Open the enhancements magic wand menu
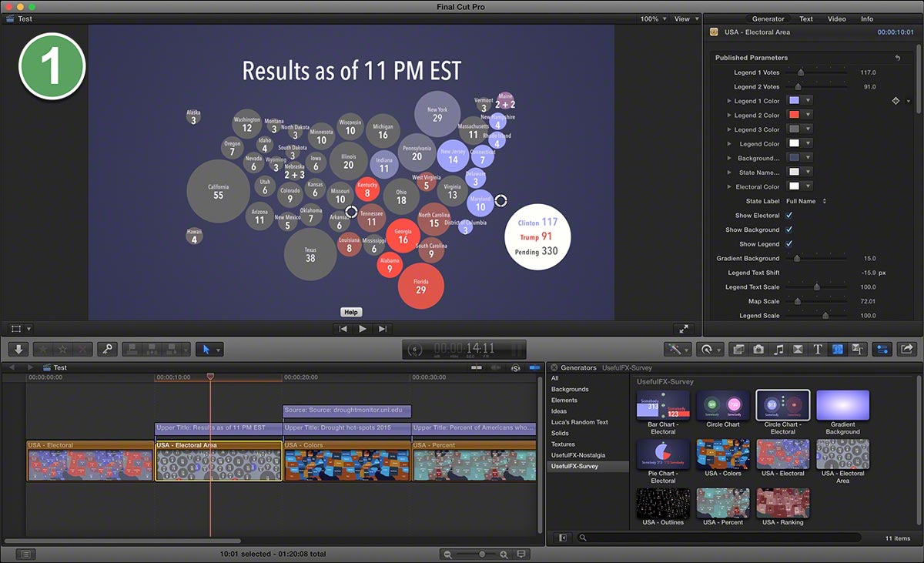Screen dimensions: 924x563 pyautogui.click(x=676, y=349)
